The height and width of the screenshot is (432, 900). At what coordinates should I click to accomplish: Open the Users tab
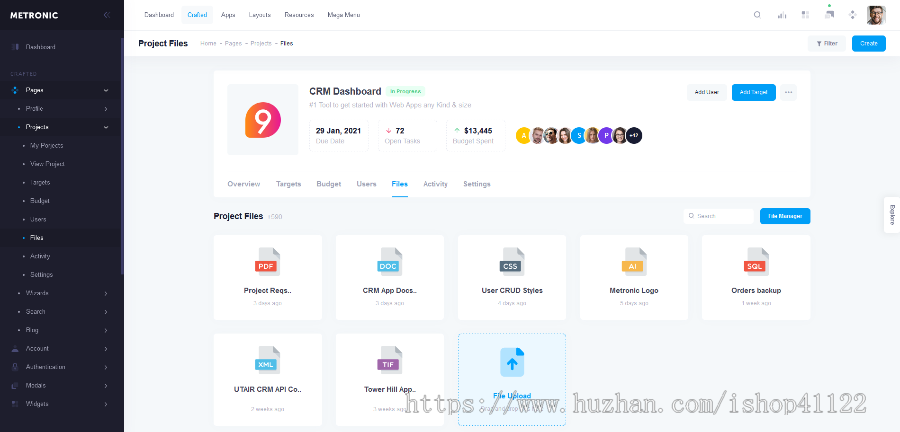click(366, 184)
